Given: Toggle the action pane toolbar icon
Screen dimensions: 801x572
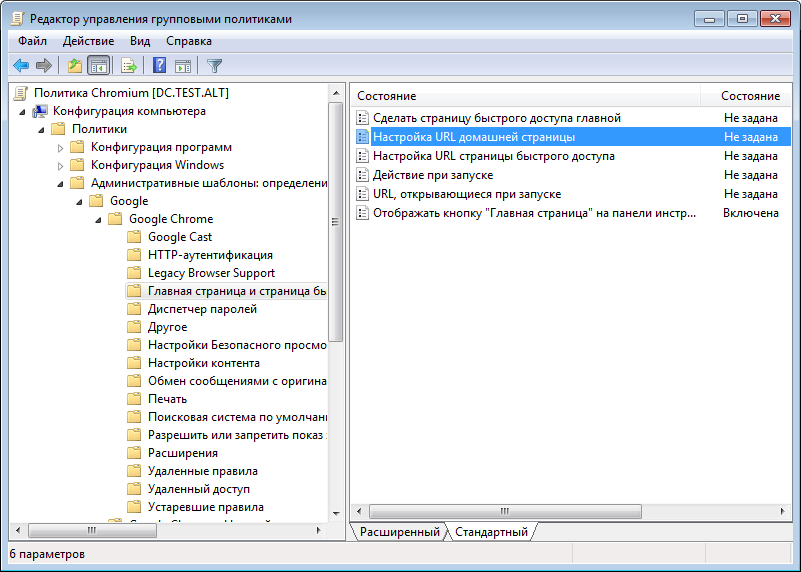Looking at the screenshot, I should 183,66.
